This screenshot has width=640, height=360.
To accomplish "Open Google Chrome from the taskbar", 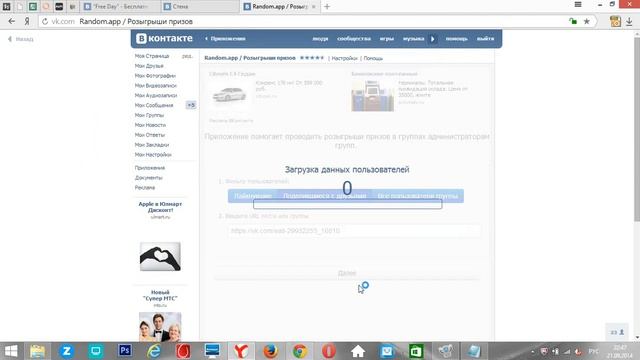I will 300,351.
